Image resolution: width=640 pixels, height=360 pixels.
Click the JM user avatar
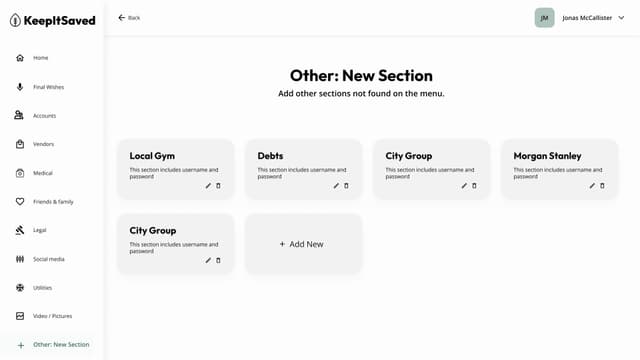pyautogui.click(x=544, y=18)
